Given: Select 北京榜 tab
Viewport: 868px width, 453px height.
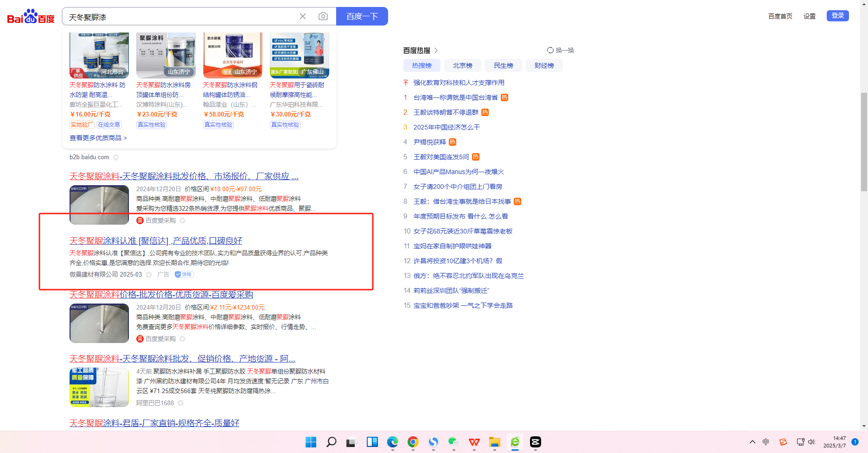Looking at the screenshot, I should click(463, 65).
